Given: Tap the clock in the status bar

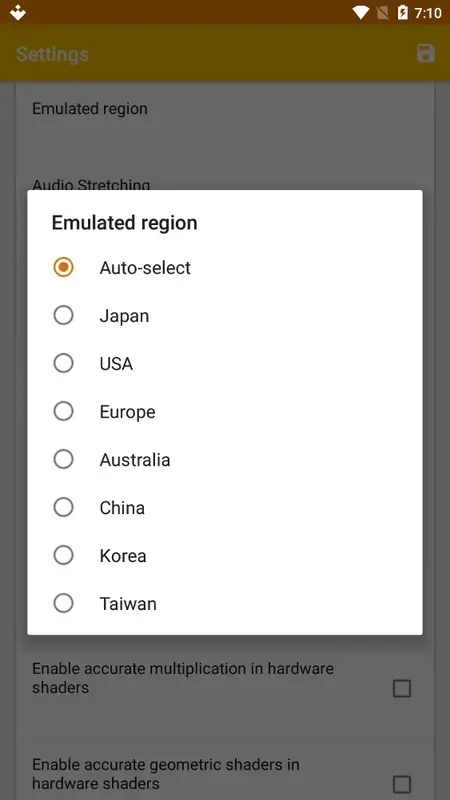Looking at the screenshot, I should tap(428, 13).
